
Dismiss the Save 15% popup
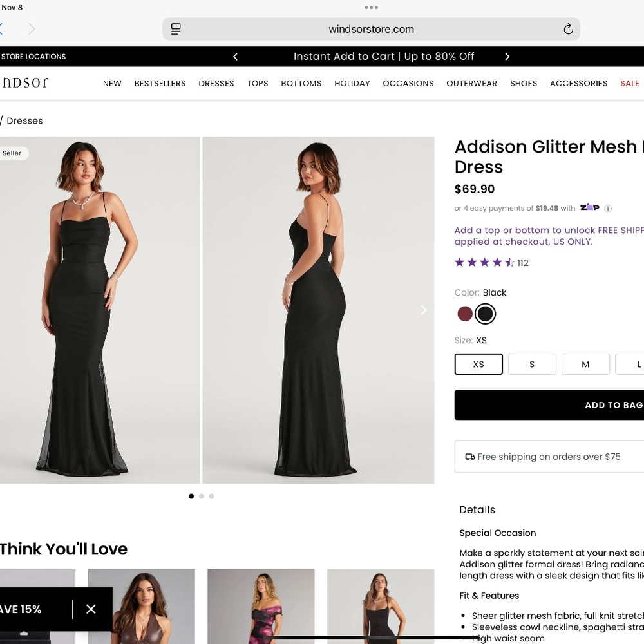click(91, 609)
